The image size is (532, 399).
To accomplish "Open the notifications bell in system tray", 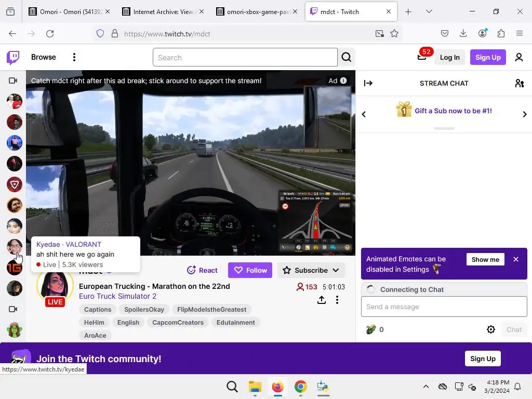I will click(518, 387).
